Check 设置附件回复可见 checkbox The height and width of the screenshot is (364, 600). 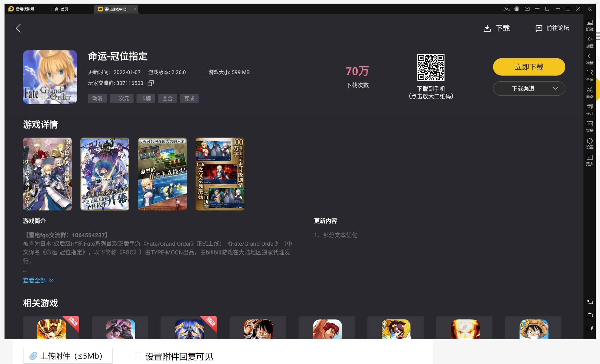tap(139, 356)
